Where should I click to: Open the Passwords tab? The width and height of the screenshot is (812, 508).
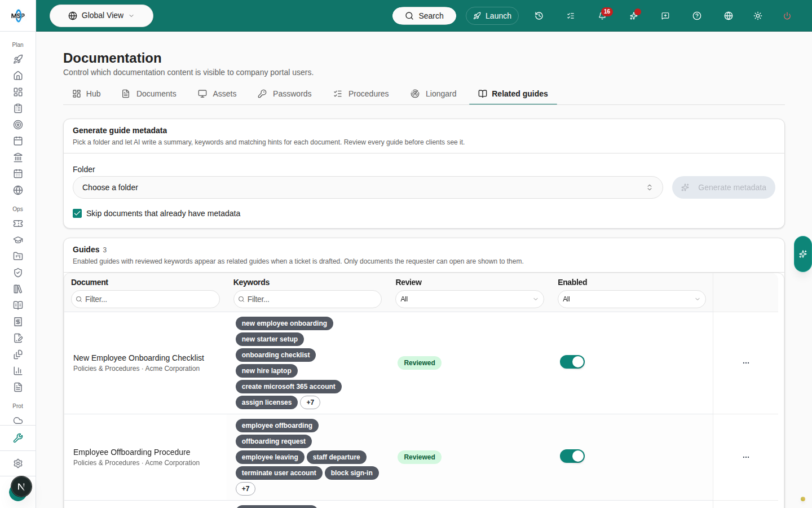point(285,94)
